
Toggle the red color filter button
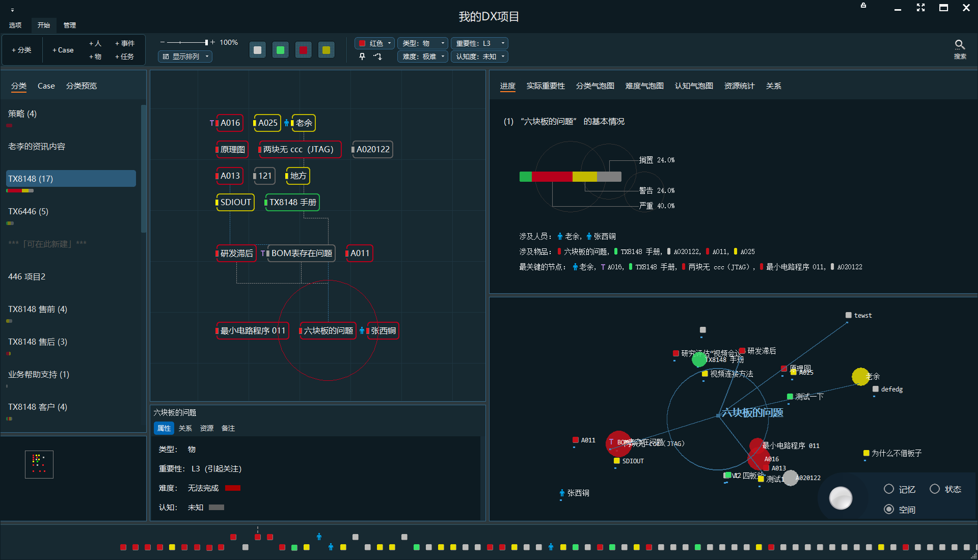tap(303, 50)
